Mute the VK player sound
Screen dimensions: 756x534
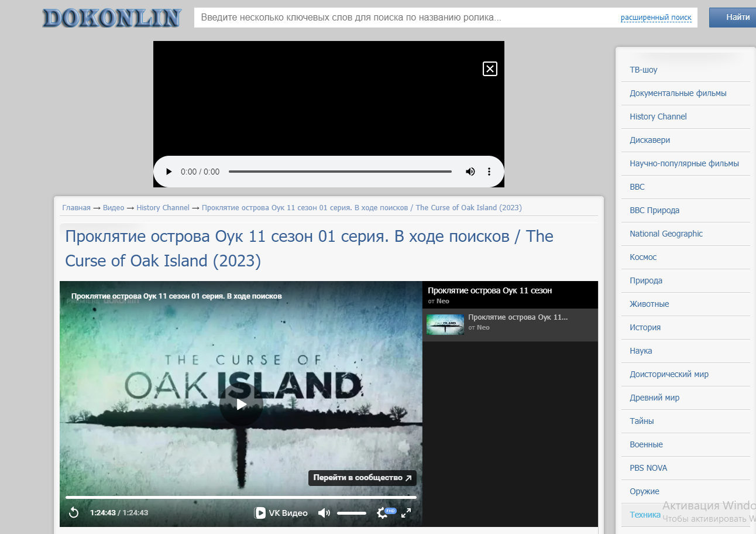click(324, 513)
